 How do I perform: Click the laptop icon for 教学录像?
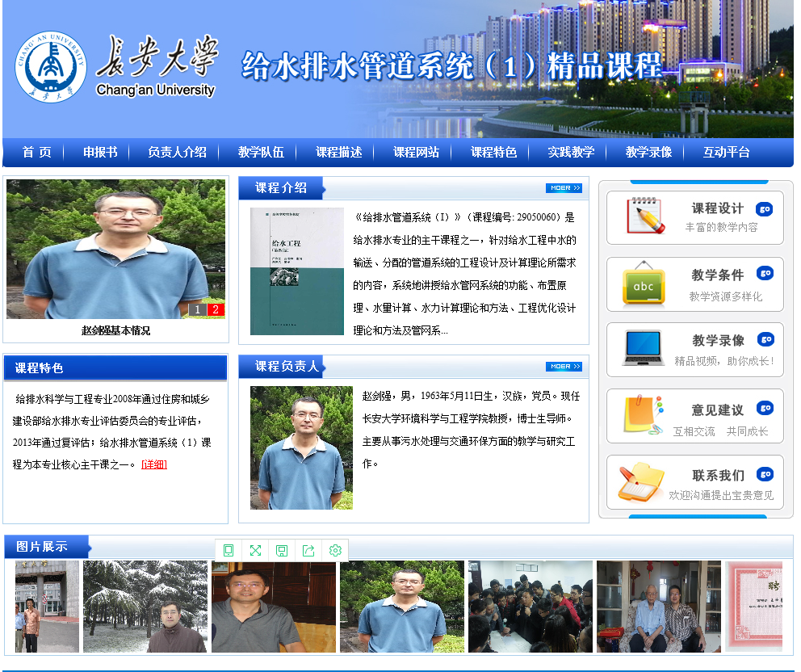(x=644, y=349)
